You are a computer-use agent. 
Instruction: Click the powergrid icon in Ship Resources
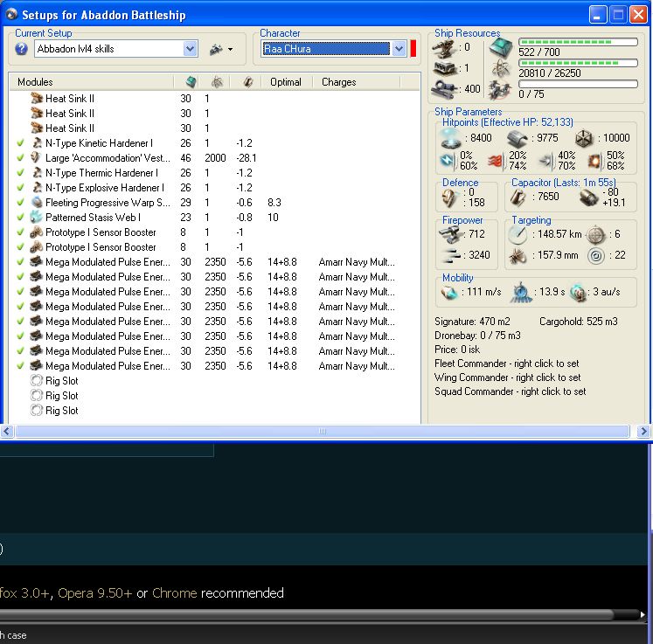click(x=501, y=69)
